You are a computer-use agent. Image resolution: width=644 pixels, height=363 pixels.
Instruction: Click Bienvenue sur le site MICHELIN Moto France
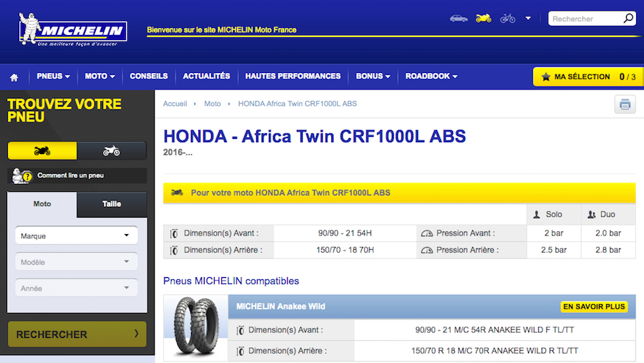pos(222,29)
